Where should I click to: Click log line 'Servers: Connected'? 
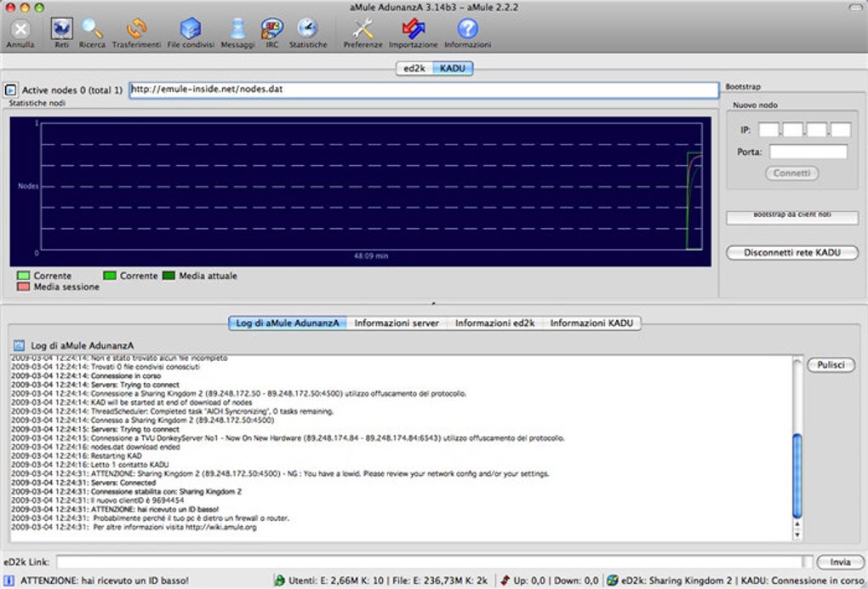point(83,482)
